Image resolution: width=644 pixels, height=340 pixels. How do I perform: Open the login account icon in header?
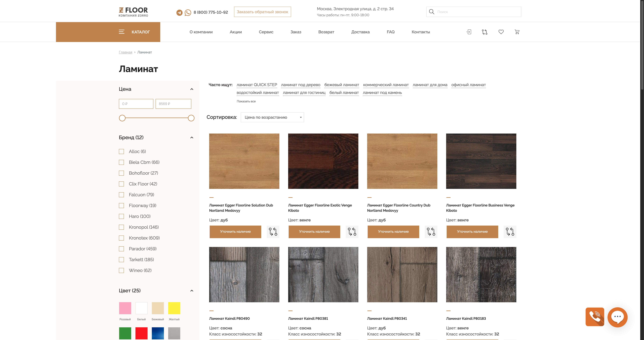click(x=469, y=32)
